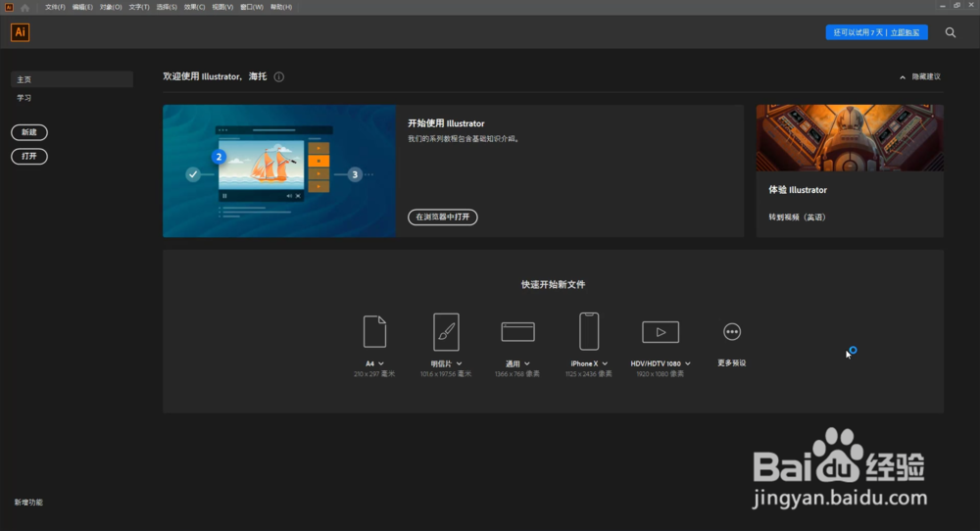
Task: Open the search magnifier icon
Action: click(950, 32)
